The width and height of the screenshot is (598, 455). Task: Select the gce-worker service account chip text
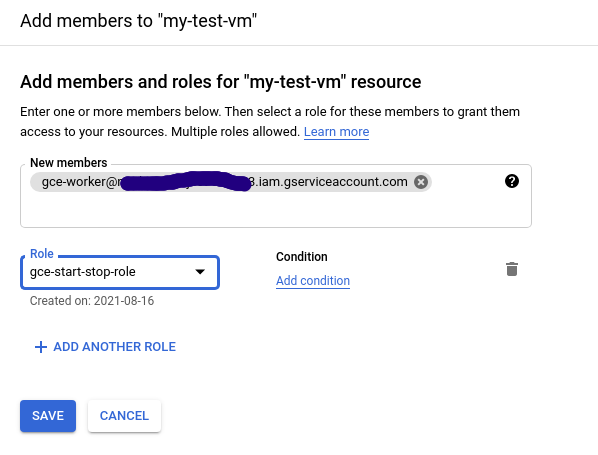tap(224, 182)
